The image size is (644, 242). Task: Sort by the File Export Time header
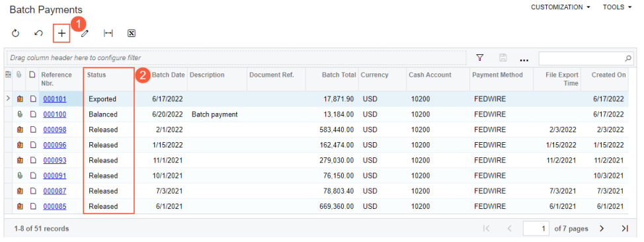[x=562, y=79]
